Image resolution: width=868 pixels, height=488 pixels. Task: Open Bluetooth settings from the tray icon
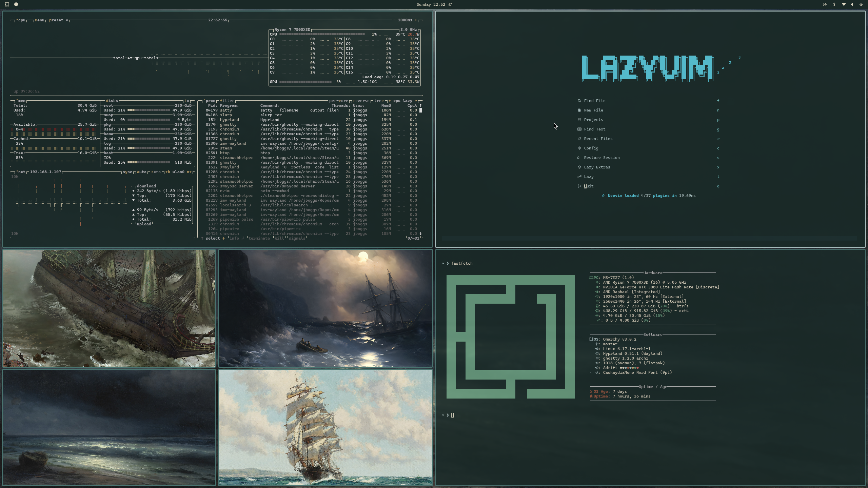tap(834, 4)
